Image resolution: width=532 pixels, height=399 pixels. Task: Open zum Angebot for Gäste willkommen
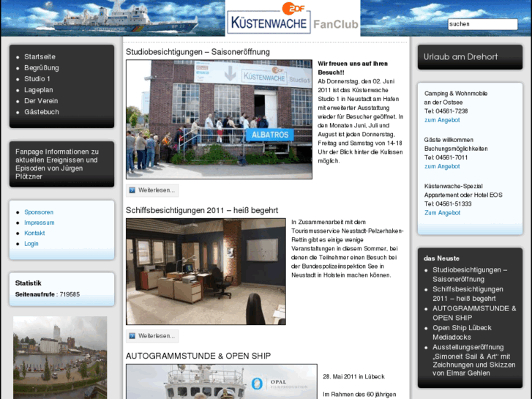[442, 166]
